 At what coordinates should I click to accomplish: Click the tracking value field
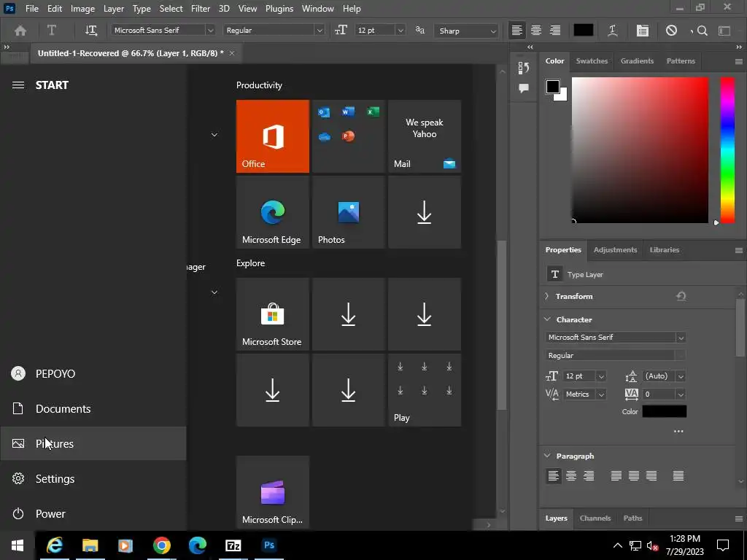[659, 394]
